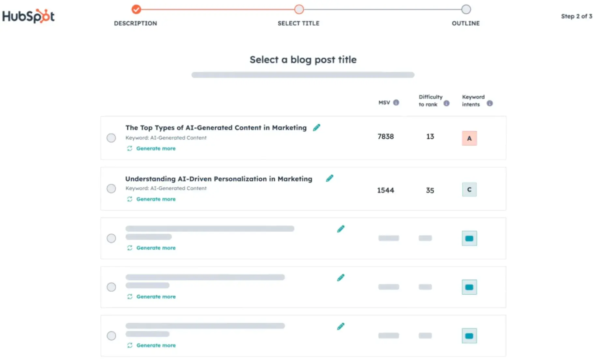Click the pencil icon in the fourth title card
Image resolution: width=600 pixels, height=364 pixels.
click(341, 278)
